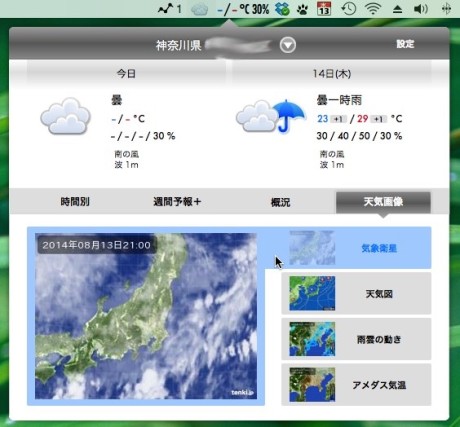Click the paw print menu bar icon
The image size is (460, 427).
click(302, 10)
